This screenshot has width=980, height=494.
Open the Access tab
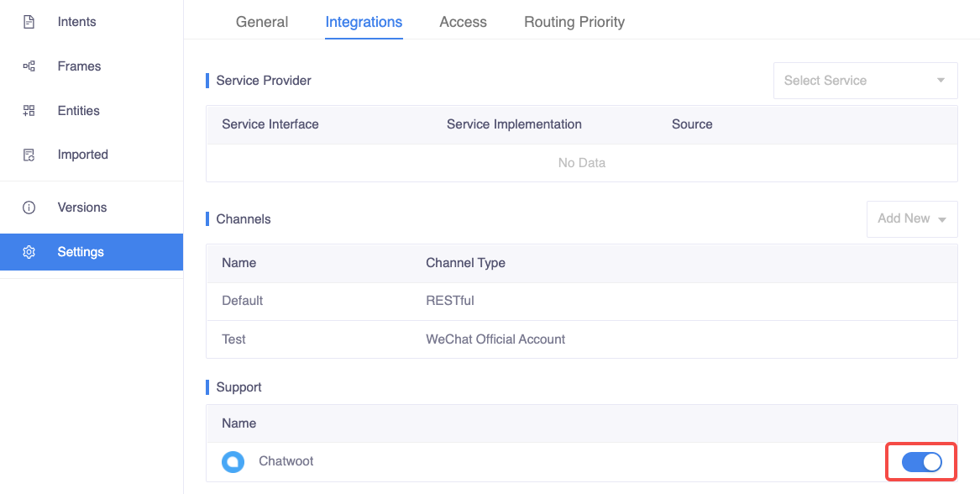(x=463, y=22)
